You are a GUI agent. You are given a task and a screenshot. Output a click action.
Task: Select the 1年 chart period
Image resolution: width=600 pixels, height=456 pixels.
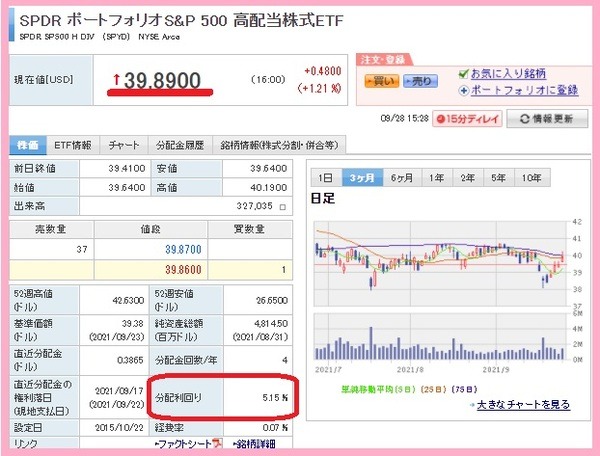[x=437, y=178]
